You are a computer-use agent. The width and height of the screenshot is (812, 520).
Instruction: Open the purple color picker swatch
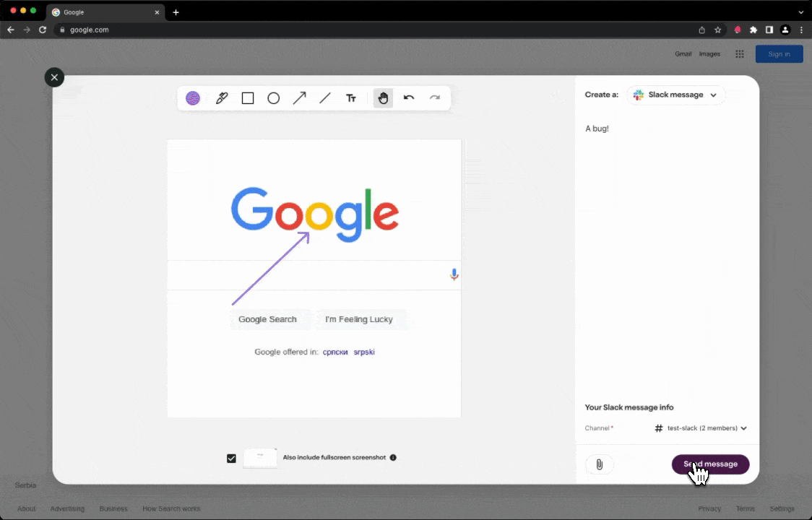tap(193, 98)
